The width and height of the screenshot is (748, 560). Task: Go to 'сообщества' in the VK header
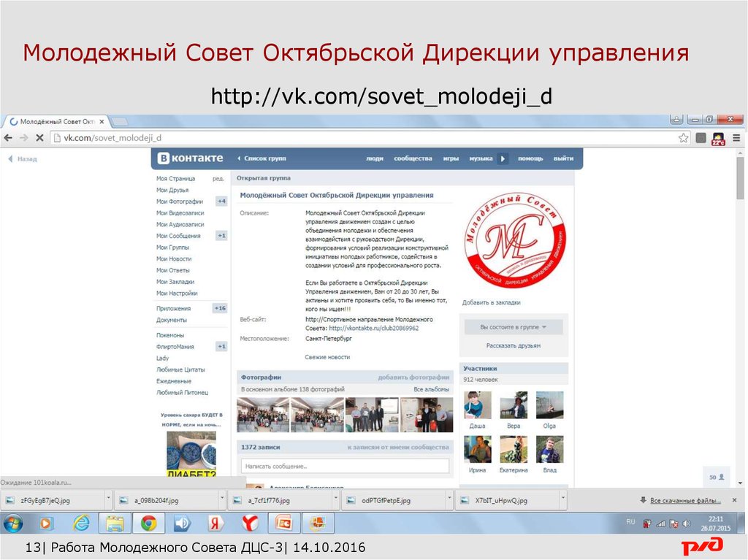pos(413,158)
